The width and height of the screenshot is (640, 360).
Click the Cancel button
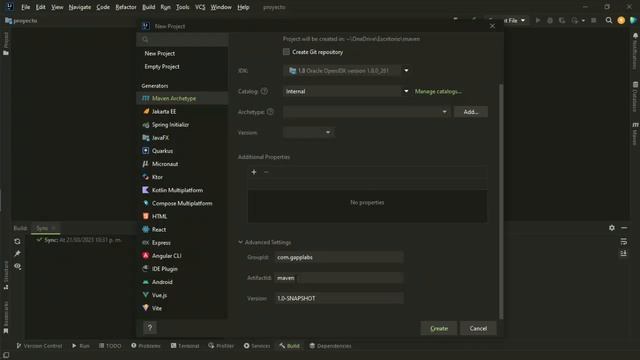click(478, 328)
